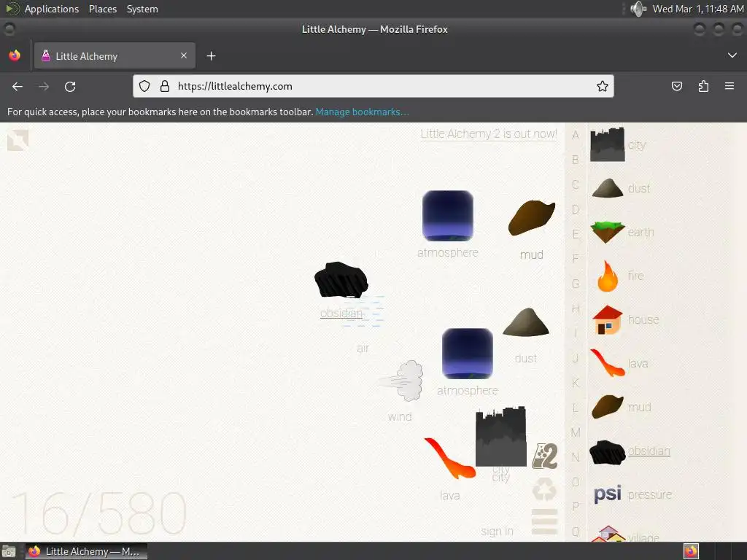Click the pressure label in the sidebar
The height and width of the screenshot is (560, 747).
click(x=650, y=495)
